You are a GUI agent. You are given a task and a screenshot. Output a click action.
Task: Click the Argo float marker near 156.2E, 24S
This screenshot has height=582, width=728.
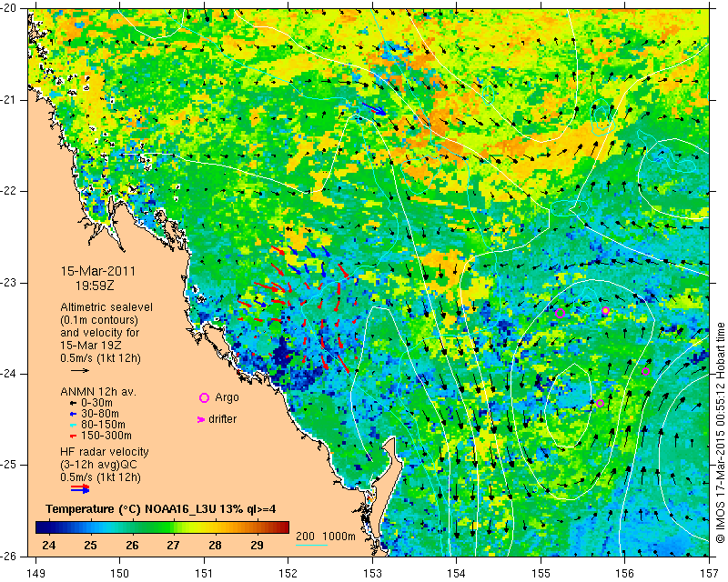645,371
